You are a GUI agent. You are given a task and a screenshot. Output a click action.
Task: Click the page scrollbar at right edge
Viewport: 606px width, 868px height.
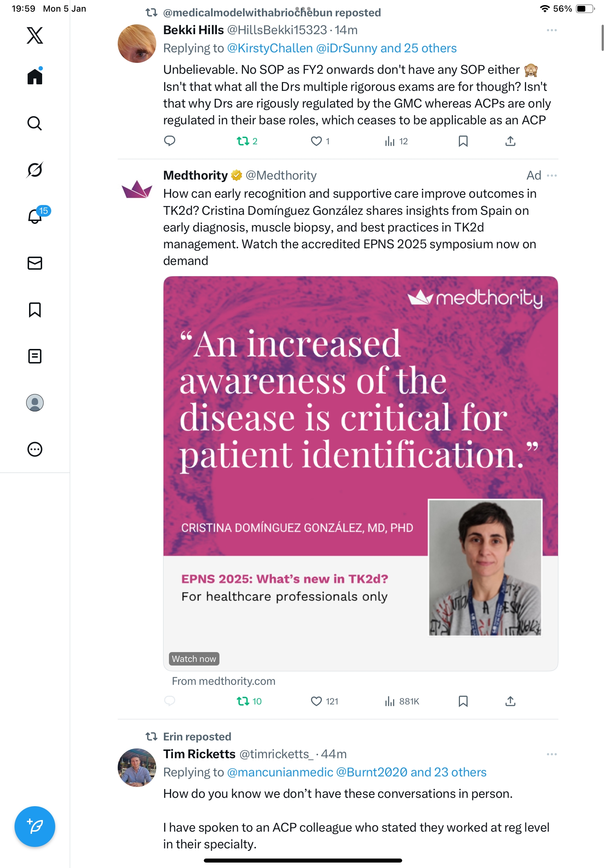point(602,38)
